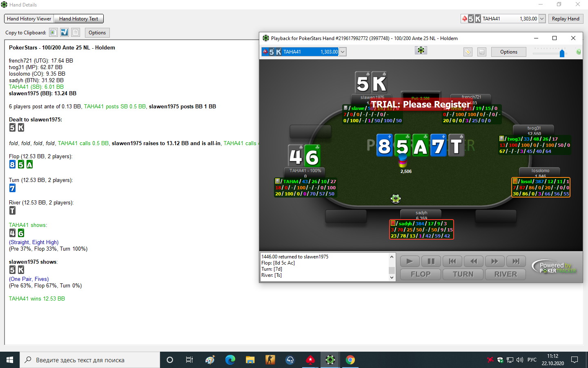The height and width of the screenshot is (368, 588).
Task: Click '1446.00 returned to slawen1975' log line
Action: pyautogui.click(x=295, y=257)
